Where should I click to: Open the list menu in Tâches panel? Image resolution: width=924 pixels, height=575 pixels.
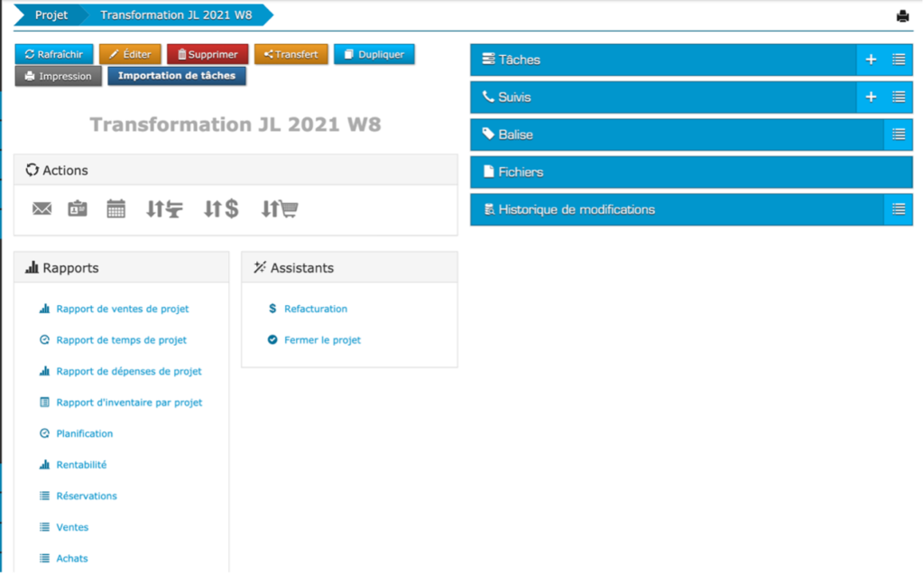(x=899, y=60)
